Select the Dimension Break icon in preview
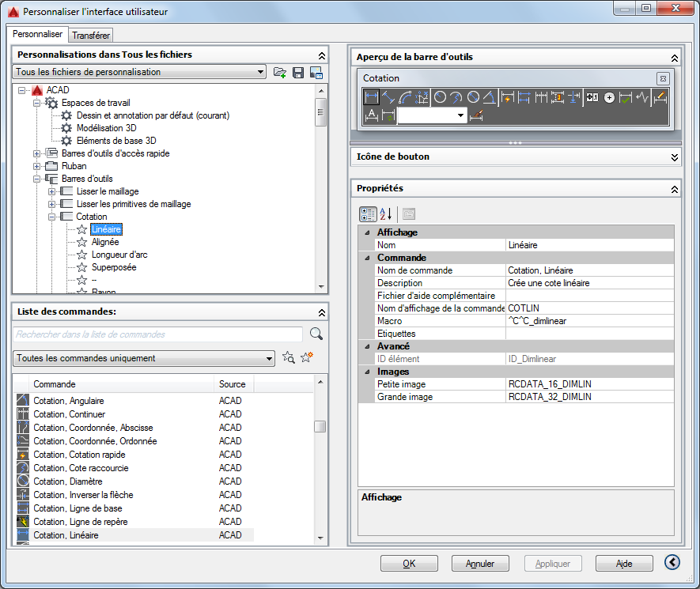Image resolution: width=700 pixels, height=589 pixels. coord(574,96)
